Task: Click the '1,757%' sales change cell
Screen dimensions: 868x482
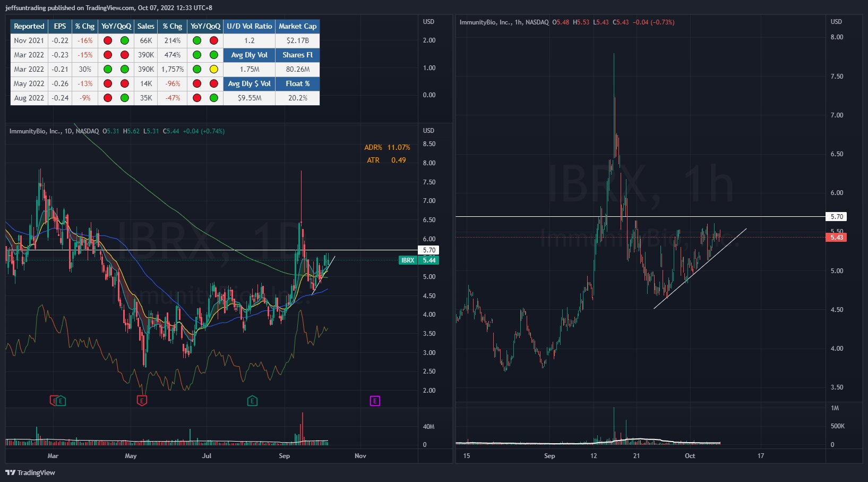Action: point(173,69)
